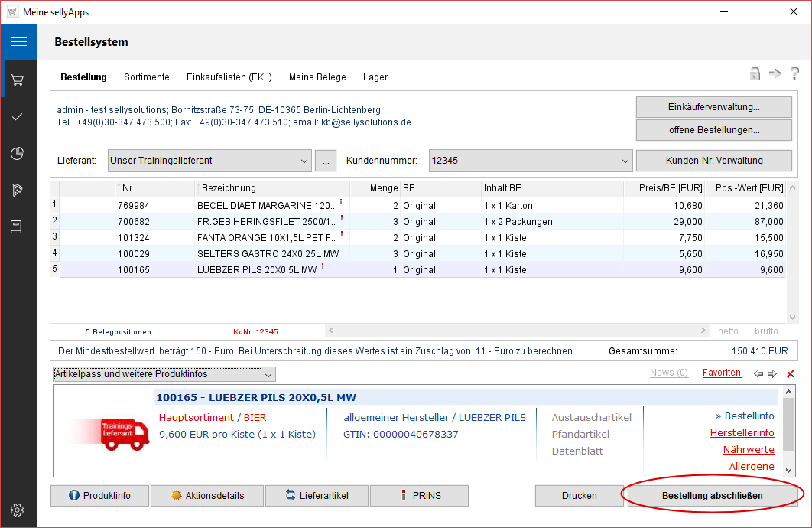Click the book icon in sidebar
Screen dimensions: 812x528
click(x=18, y=227)
